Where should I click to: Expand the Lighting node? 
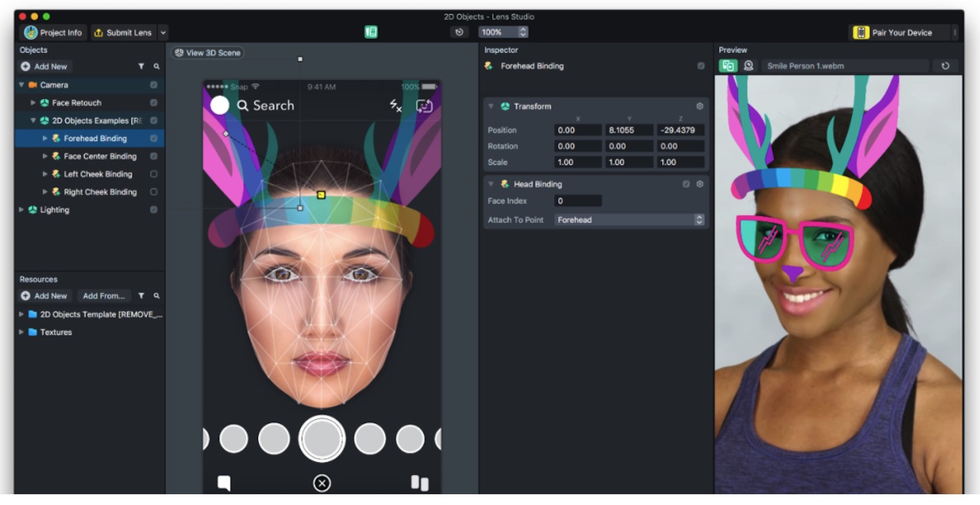pyautogui.click(x=21, y=209)
